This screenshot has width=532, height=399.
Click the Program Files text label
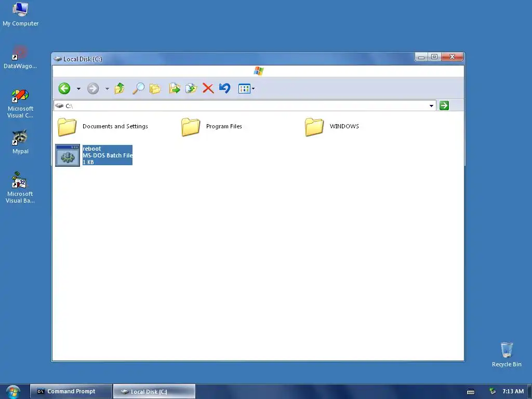224,126
